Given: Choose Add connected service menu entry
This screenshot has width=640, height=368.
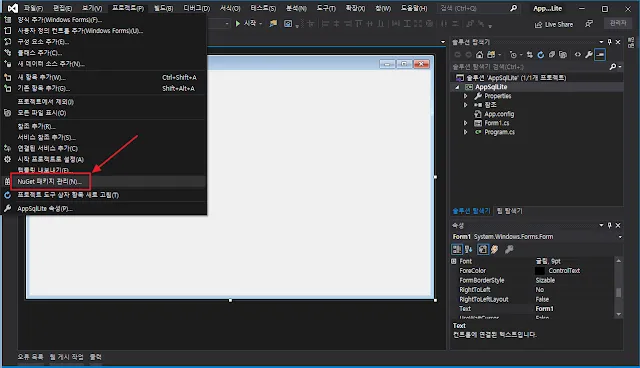Looking at the screenshot, I should click(x=47, y=148).
